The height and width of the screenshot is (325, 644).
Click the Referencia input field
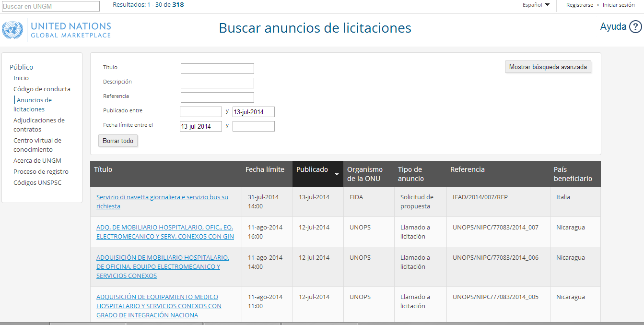(x=217, y=97)
